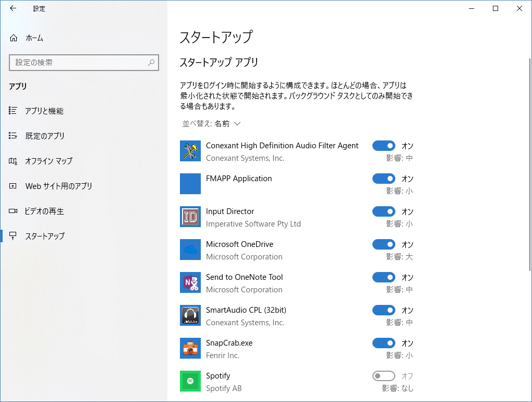Toggle off Input Director startup
The width and height of the screenshot is (532, 402).
(x=384, y=211)
